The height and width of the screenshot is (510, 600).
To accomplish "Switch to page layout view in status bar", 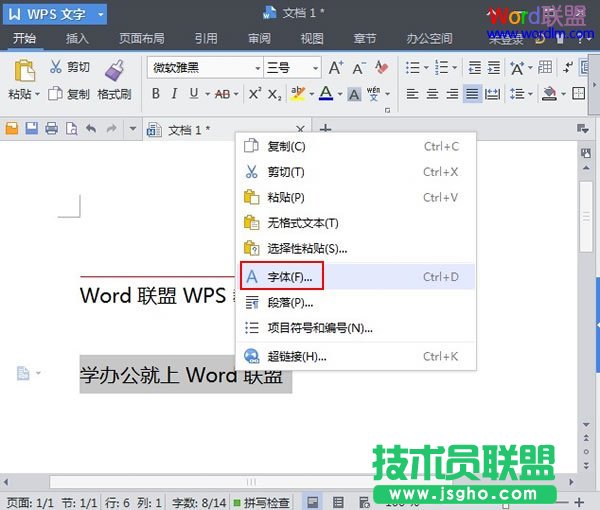I will point(313,502).
